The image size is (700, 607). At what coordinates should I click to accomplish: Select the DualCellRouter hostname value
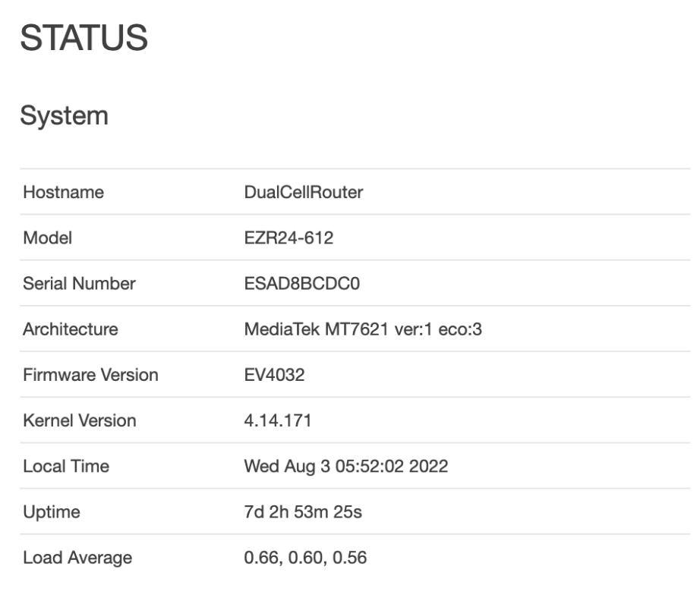click(304, 192)
